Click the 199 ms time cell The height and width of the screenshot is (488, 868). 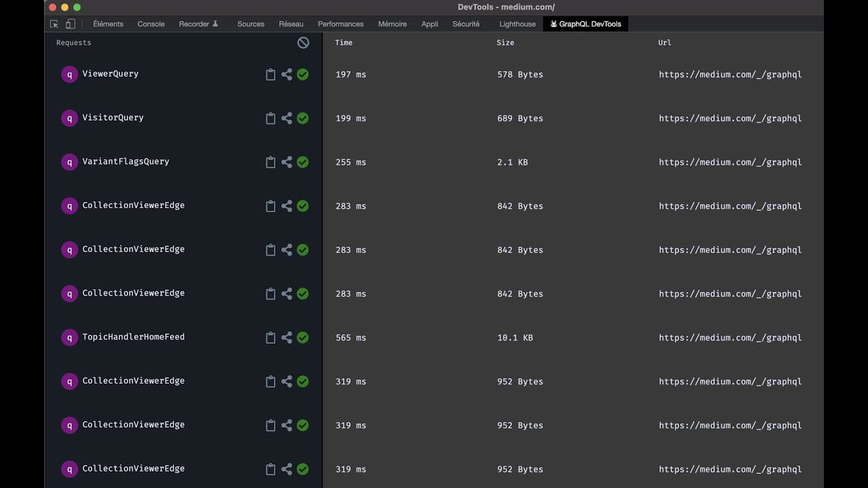click(x=351, y=119)
